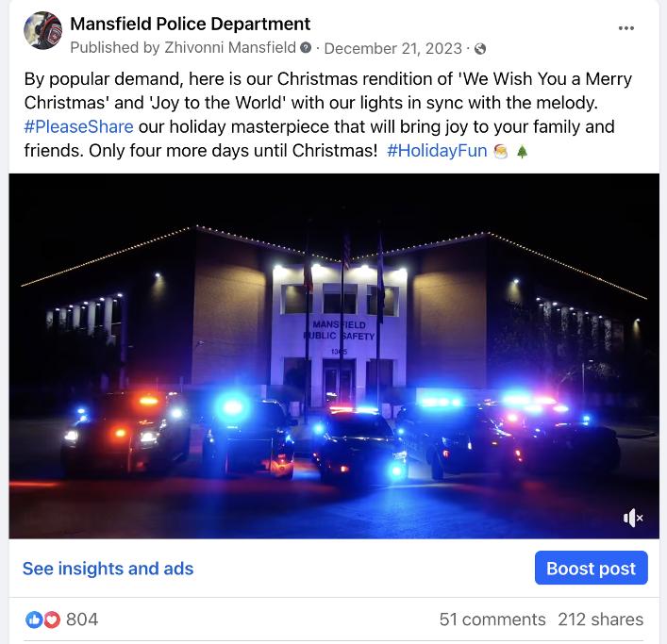
Task: Open the December 21, 2023 post timestamp
Action: (x=393, y=48)
